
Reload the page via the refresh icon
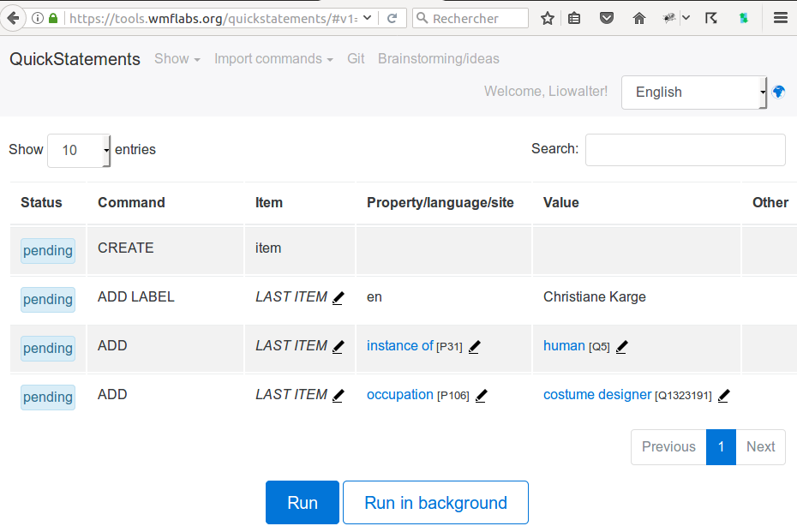click(x=392, y=19)
